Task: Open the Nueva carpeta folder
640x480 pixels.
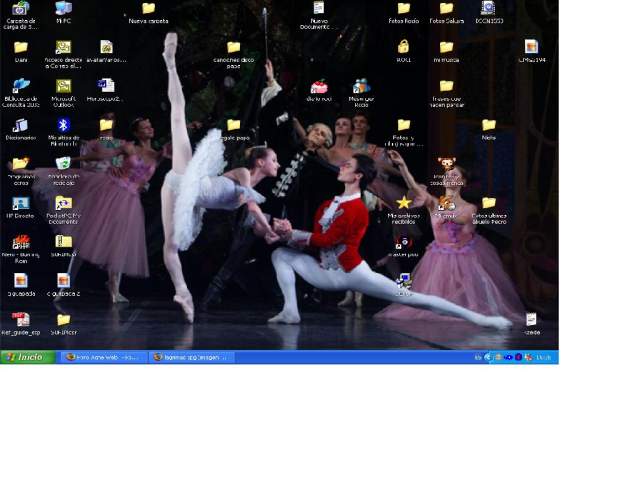Action: click(149, 8)
